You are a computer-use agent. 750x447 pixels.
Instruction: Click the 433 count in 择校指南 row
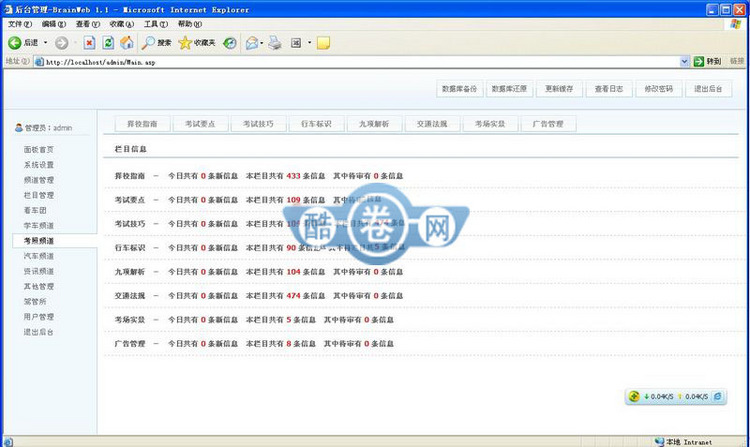point(293,176)
